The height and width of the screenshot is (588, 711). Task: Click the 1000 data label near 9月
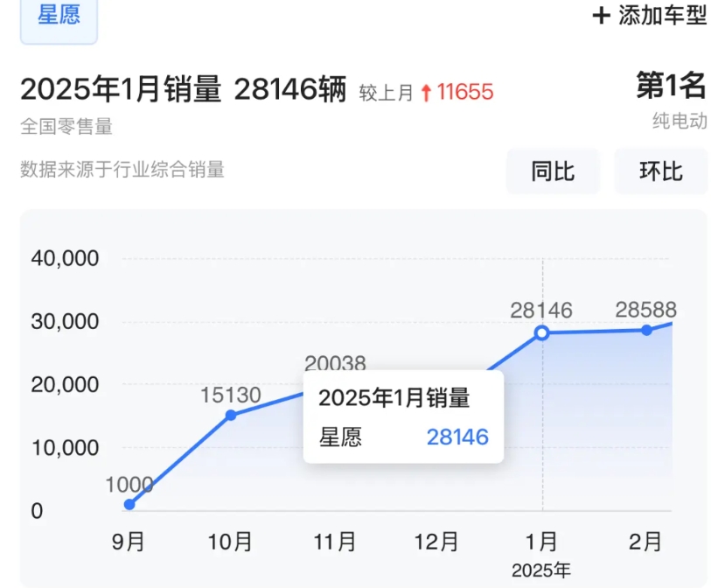pos(129,485)
